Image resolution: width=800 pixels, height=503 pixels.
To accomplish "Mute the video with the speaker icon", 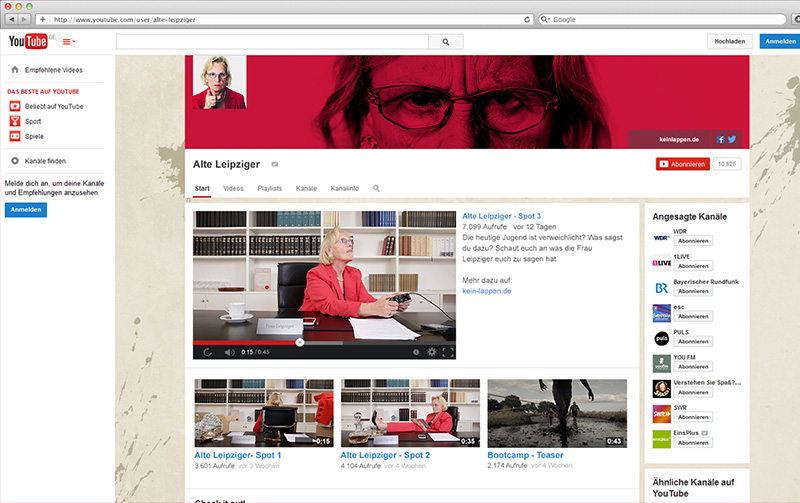I will coord(229,352).
